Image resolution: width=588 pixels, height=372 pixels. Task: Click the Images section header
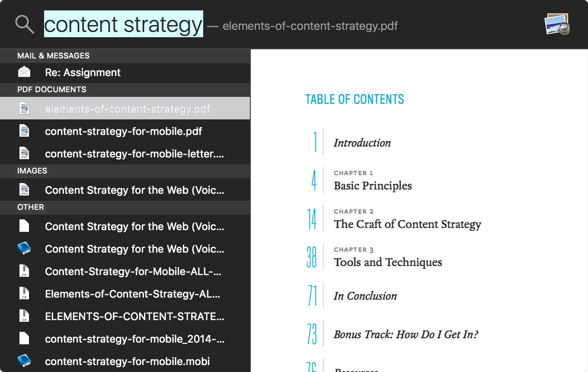pos(125,171)
